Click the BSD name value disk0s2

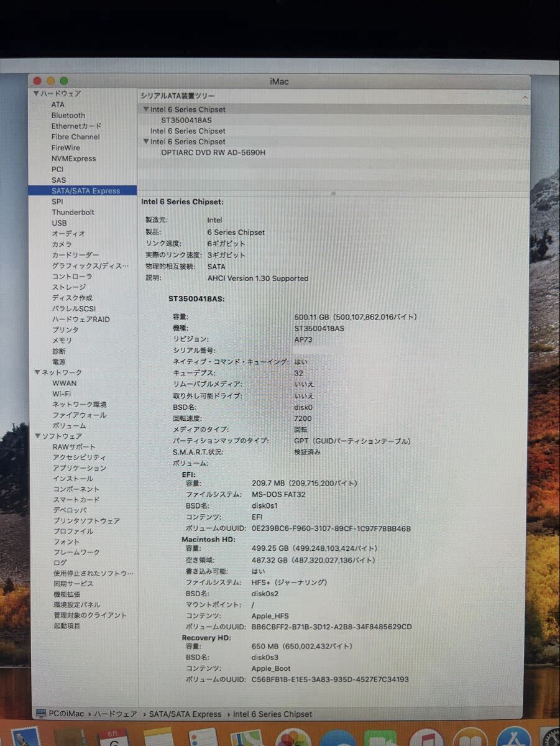pyautogui.click(x=265, y=594)
